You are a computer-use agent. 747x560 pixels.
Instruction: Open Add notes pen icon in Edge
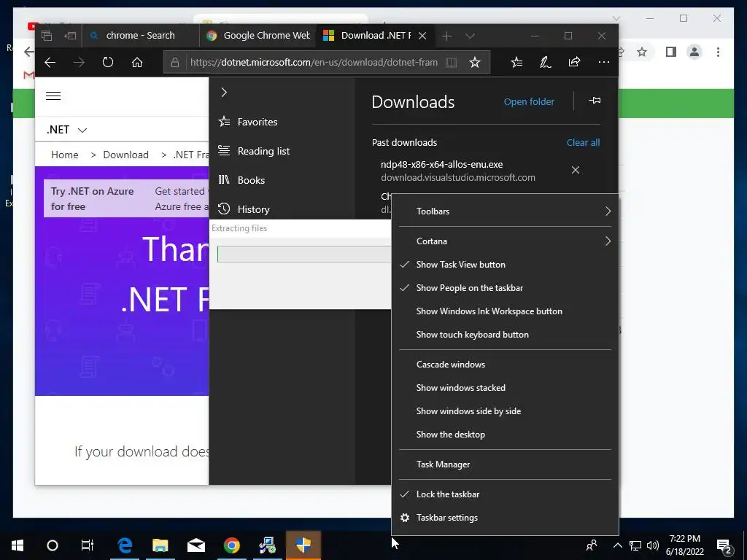pos(546,63)
